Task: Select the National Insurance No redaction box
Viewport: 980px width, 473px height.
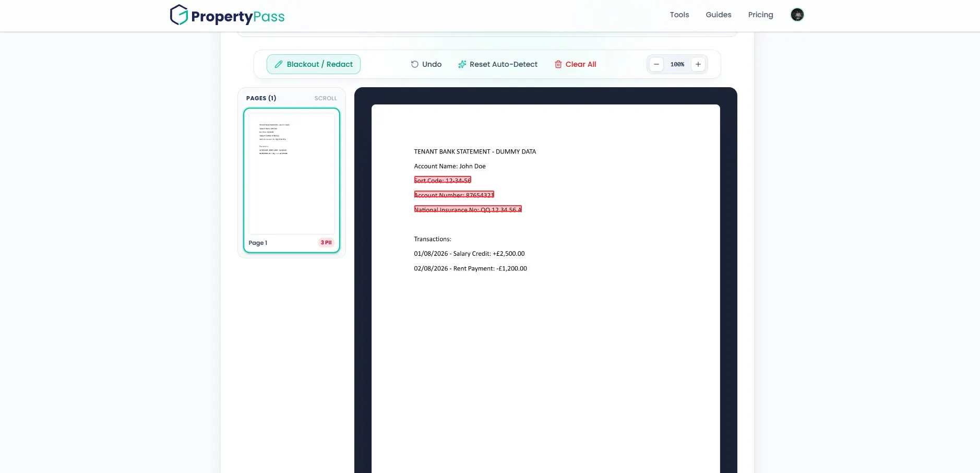Action: (468, 209)
